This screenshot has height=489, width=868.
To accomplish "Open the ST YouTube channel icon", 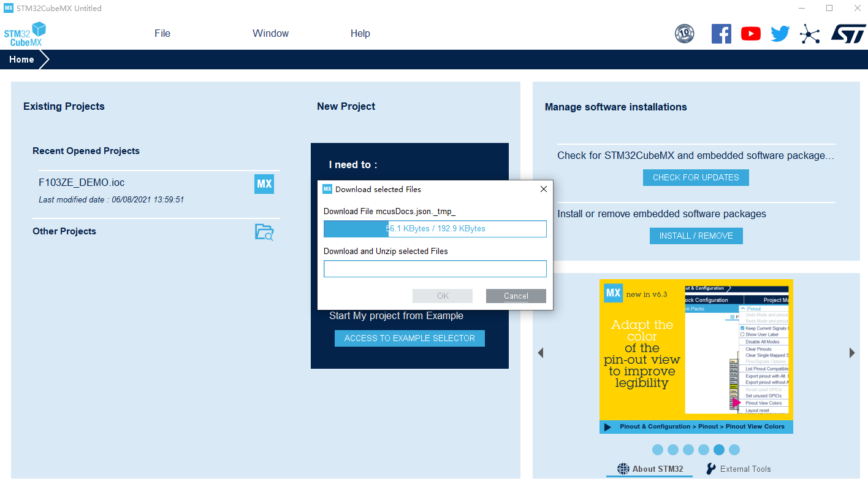I will pos(751,34).
